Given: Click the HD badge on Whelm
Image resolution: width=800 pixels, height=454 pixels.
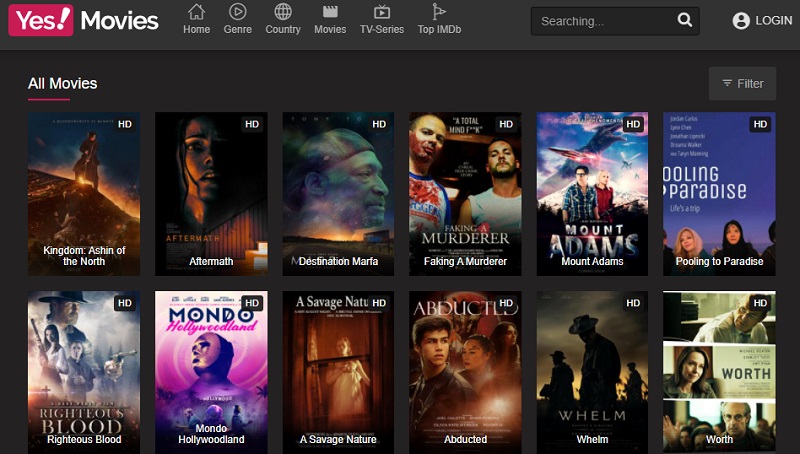Looking at the screenshot, I should (x=633, y=303).
